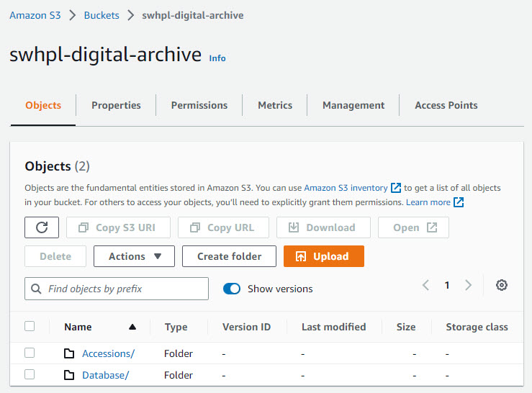Click Create folder button

(229, 256)
